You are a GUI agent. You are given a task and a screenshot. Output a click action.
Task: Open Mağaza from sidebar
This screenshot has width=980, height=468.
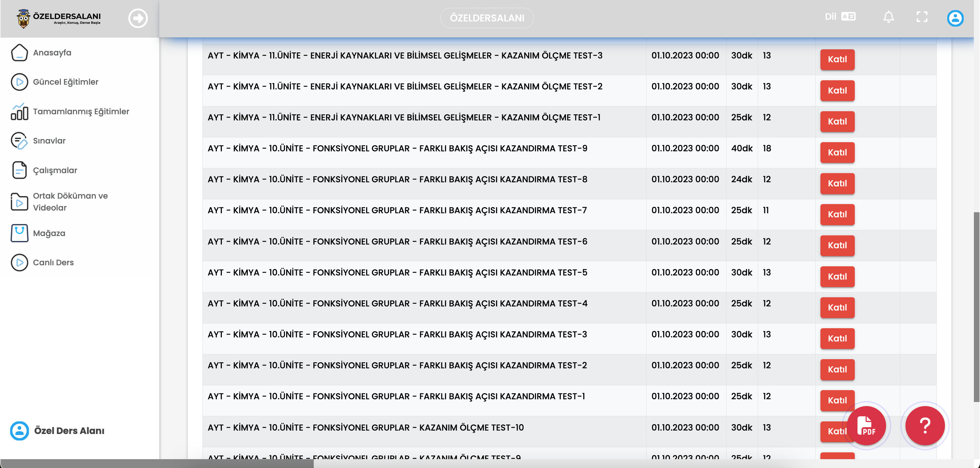coord(49,233)
